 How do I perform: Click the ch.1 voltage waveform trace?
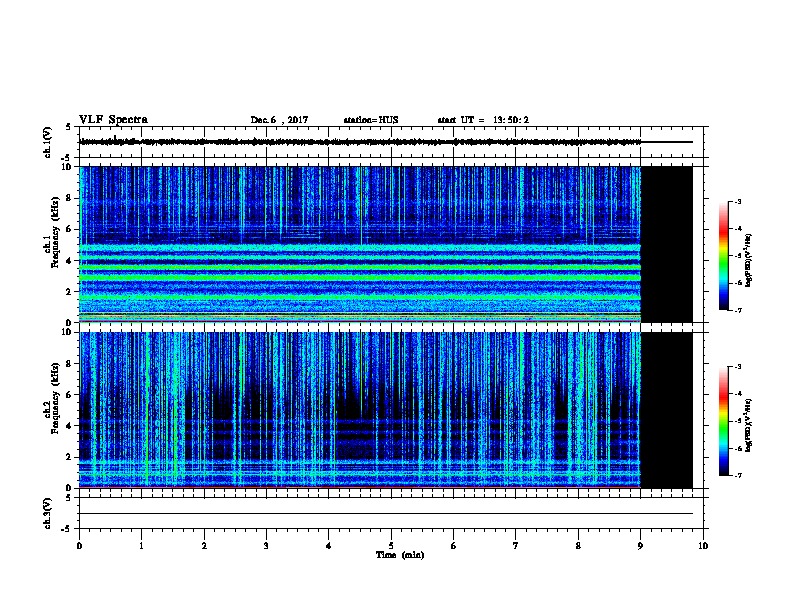coord(360,142)
